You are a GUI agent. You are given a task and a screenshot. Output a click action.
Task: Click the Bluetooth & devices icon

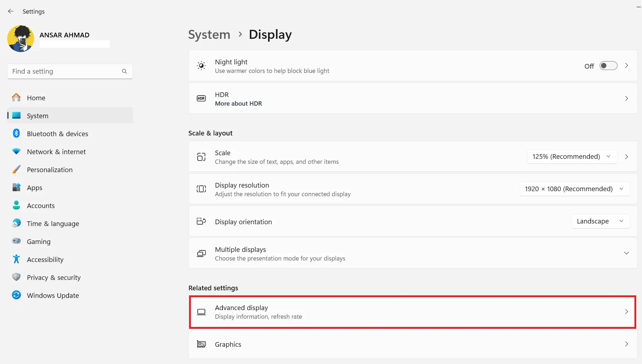(17, 134)
